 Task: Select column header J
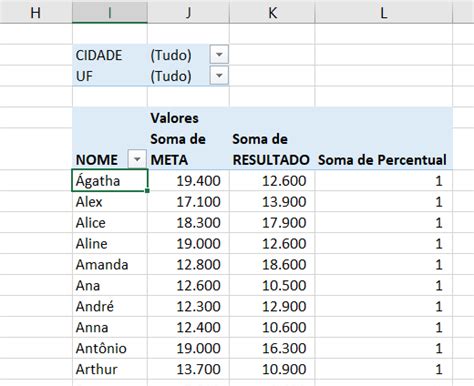point(188,13)
